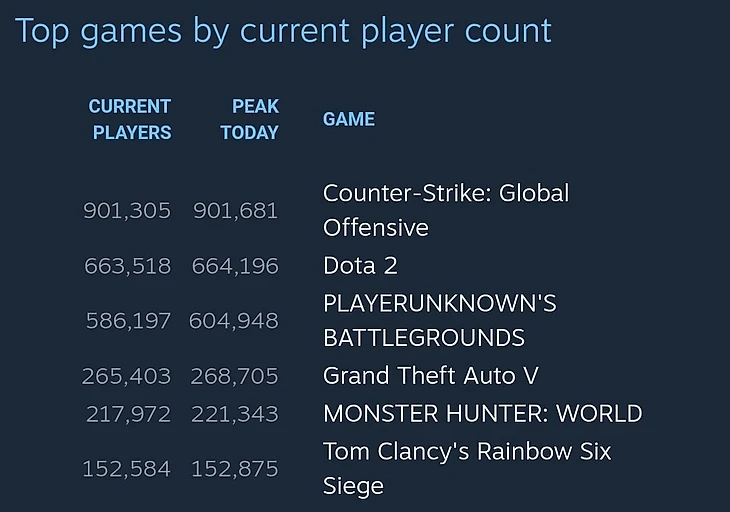Select the 901,681 peak today value
Screen dimensions: 730x512
point(236,210)
